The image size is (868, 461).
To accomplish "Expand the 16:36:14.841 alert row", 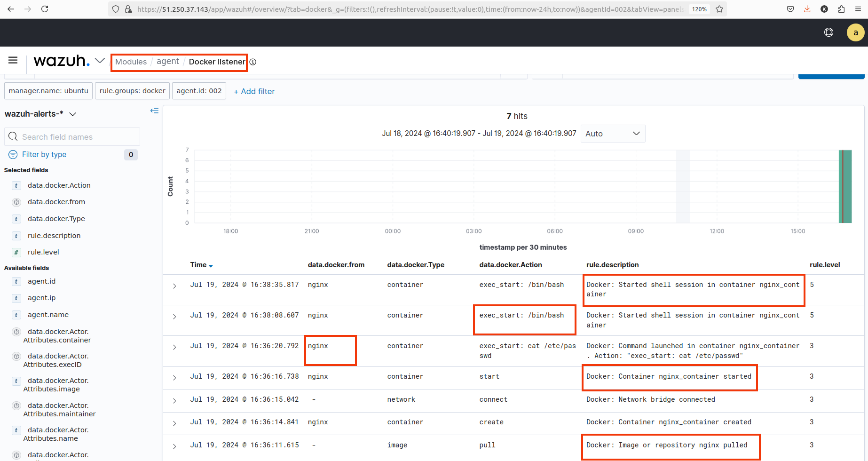I will pyautogui.click(x=174, y=423).
